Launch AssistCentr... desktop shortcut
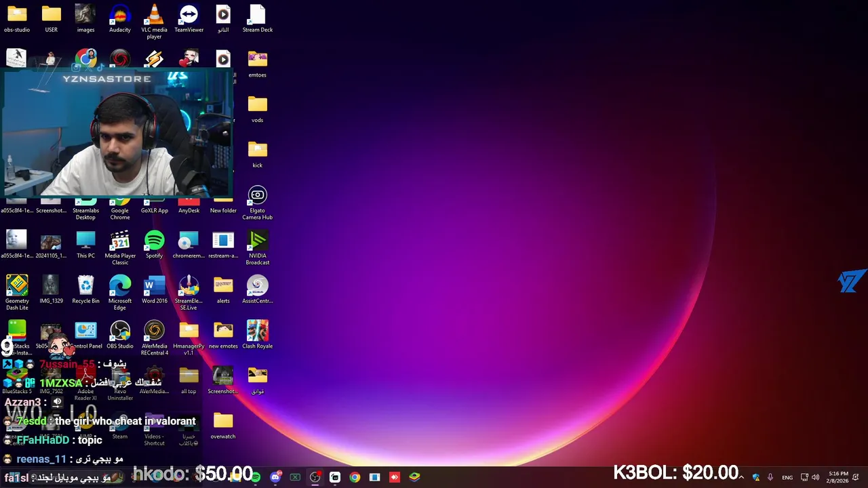Image resolution: width=868 pixels, height=488 pixels. pyautogui.click(x=258, y=290)
